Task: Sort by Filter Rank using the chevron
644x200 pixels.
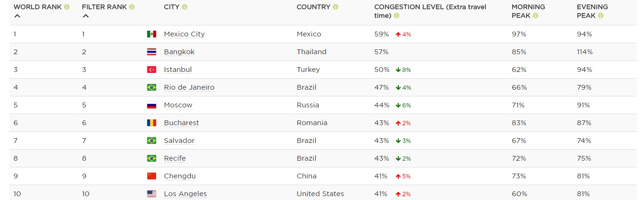Action: 86,16
